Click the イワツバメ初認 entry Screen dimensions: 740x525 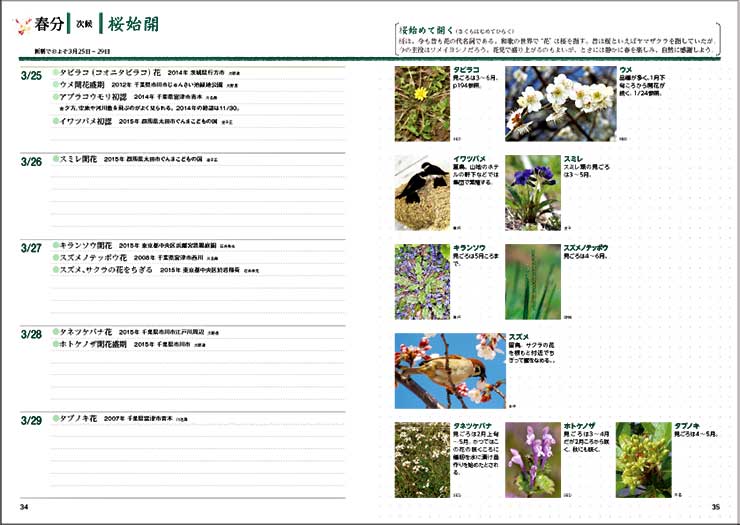click(85, 121)
